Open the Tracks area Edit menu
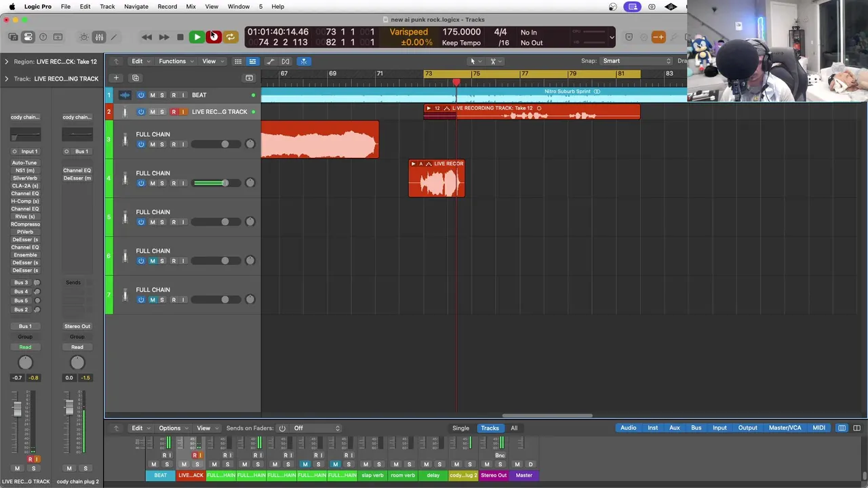The height and width of the screenshot is (488, 868). tap(140, 61)
